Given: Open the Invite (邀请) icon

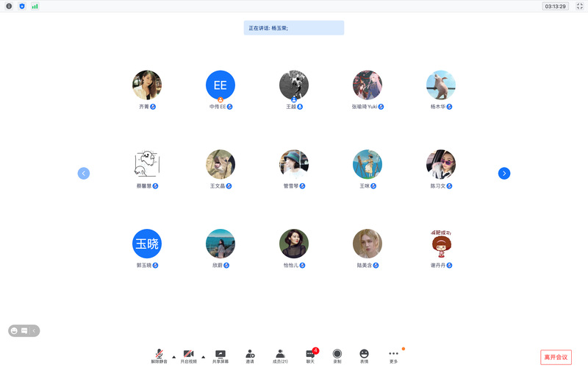Looking at the screenshot, I should [250, 354].
